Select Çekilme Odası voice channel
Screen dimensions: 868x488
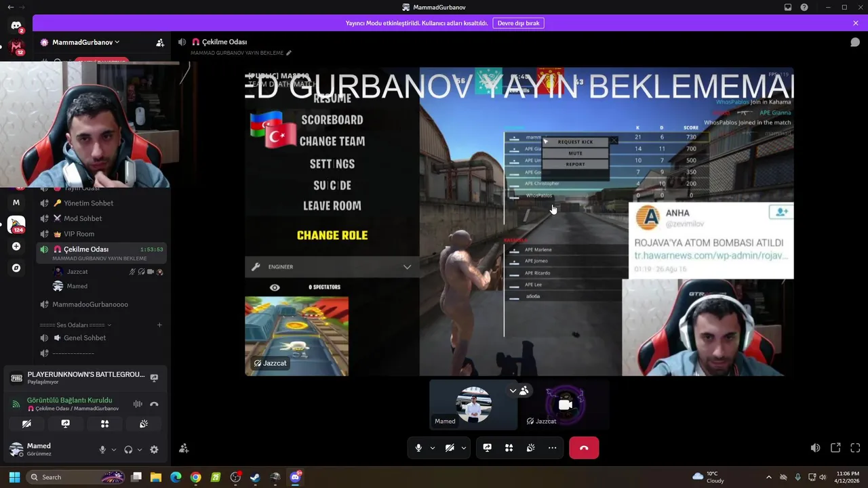pyautogui.click(x=102, y=252)
